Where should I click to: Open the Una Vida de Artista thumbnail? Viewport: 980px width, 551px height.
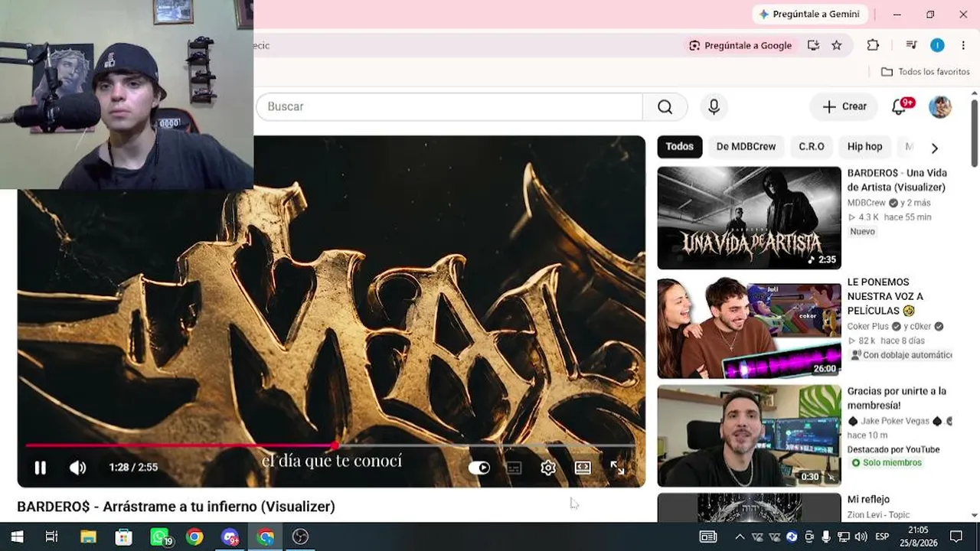click(x=749, y=217)
